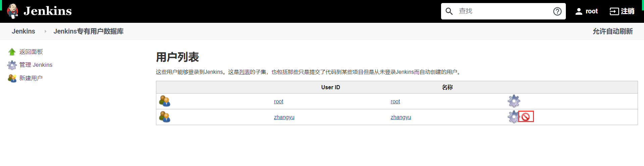Open zhangyu name link in 名称 column
644x166 pixels.
point(401,117)
